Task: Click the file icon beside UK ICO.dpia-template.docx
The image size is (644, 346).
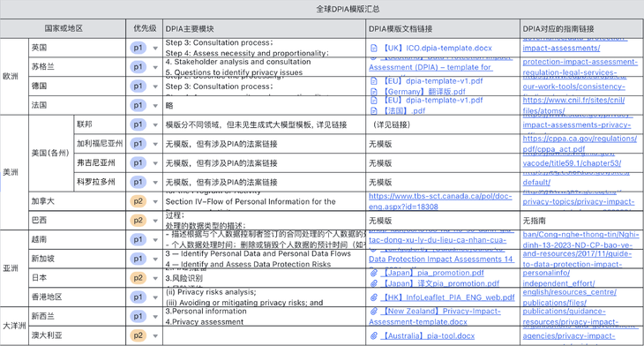Action: (x=374, y=48)
